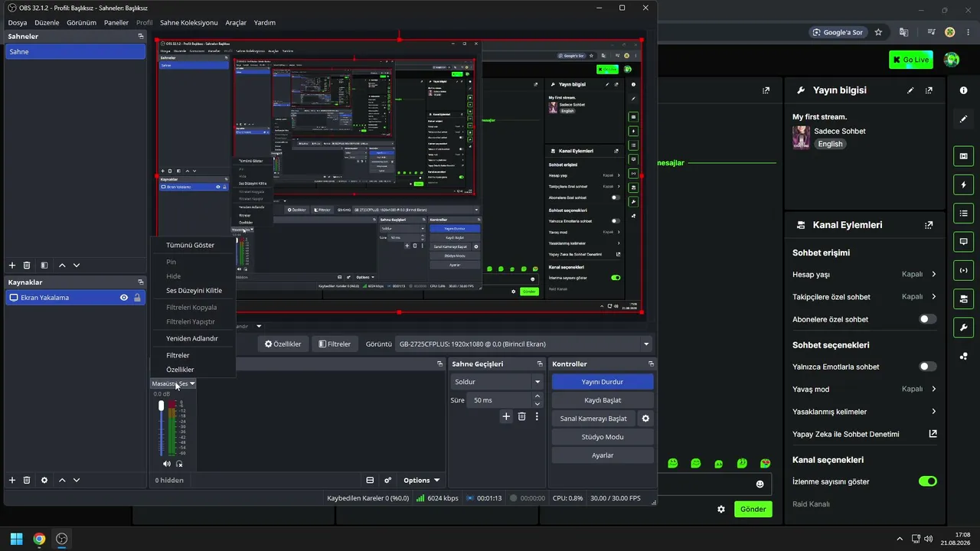Open virtual camera settings gear
The width and height of the screenshot is (980, 551).
(x=645, y=419)
